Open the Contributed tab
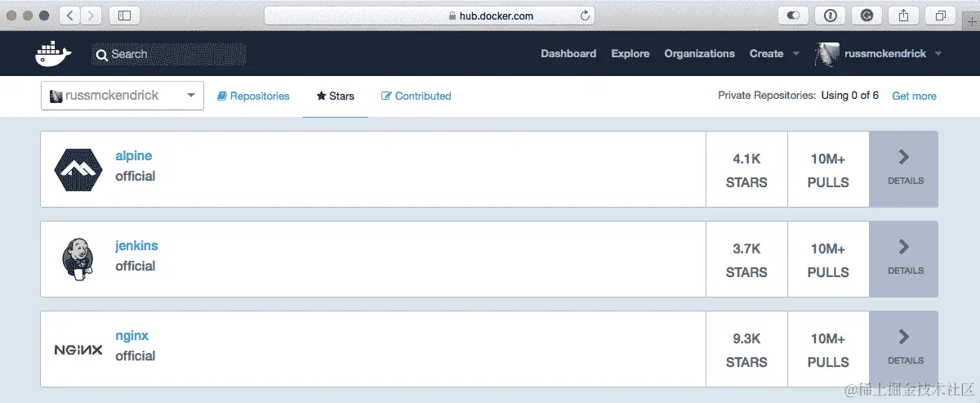The image size is (980, 403). [x=416, y=96]
